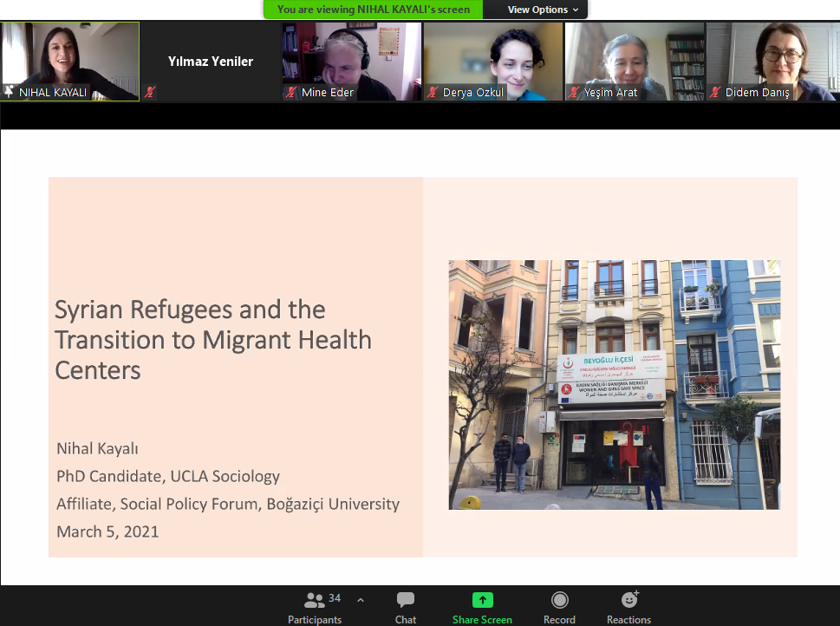Open the Participants panel icon
Viewport: 840px width, 626px height.
point(315,600)
